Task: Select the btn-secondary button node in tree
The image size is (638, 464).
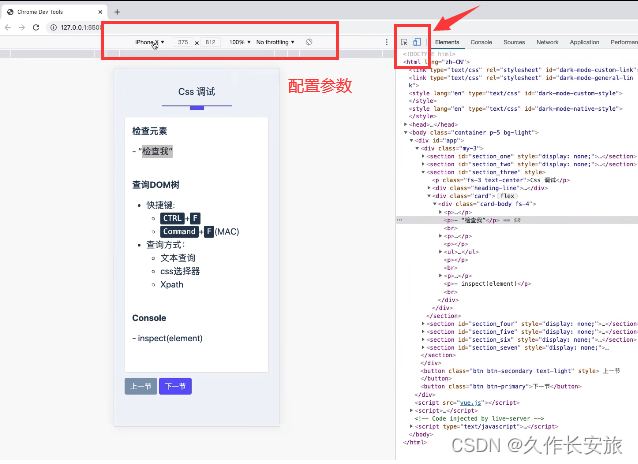Action: (520, 371)
